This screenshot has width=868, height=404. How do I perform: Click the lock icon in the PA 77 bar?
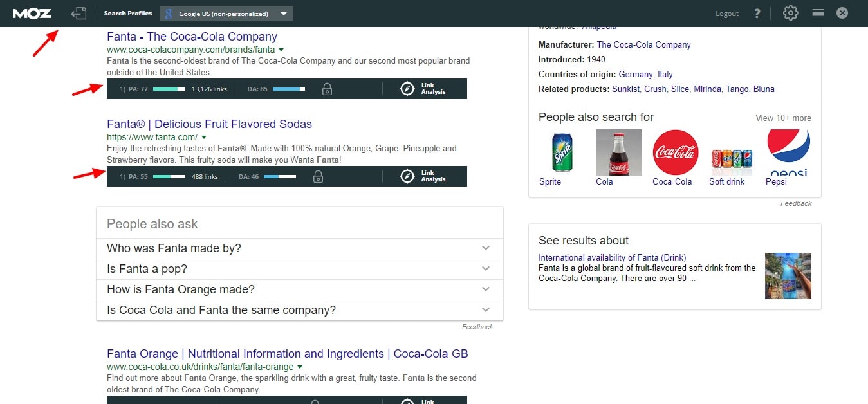click(x=327, y=89)
